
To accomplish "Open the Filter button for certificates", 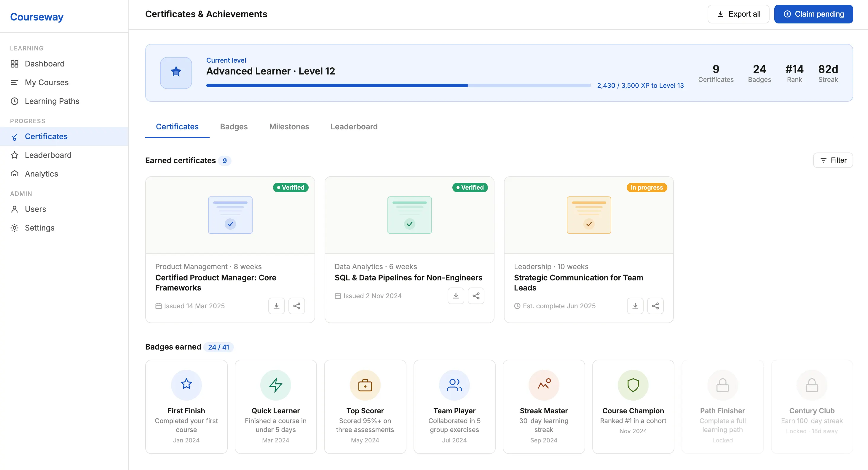I will click(833, 160).
